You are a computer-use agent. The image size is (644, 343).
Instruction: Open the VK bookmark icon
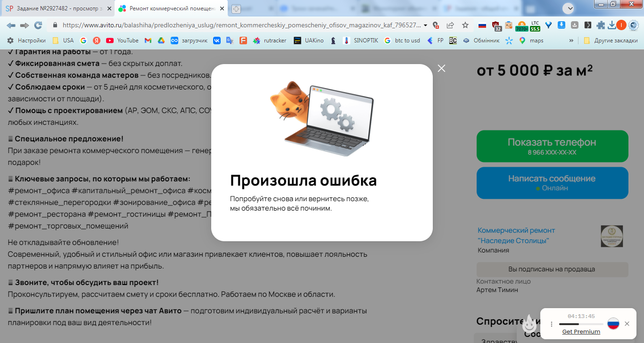point(217,41)
